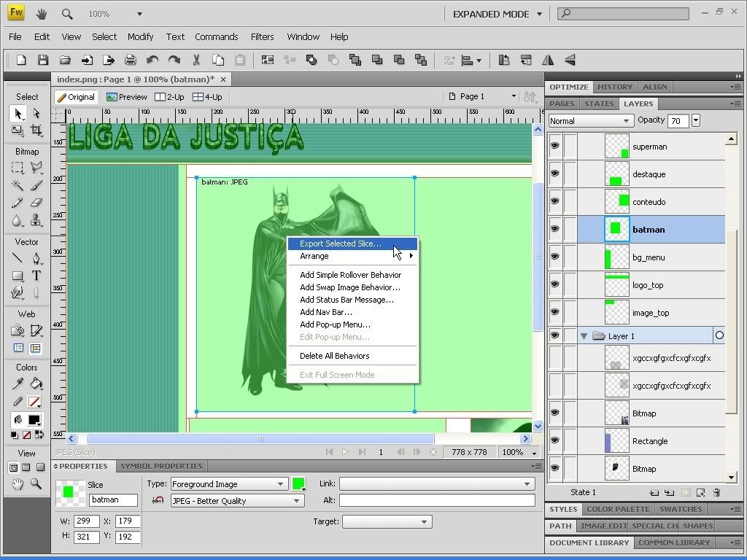Hide the conteudo slice layer
Image resolution: width=747 pixels, height=560 pixels.
point(555,201)
